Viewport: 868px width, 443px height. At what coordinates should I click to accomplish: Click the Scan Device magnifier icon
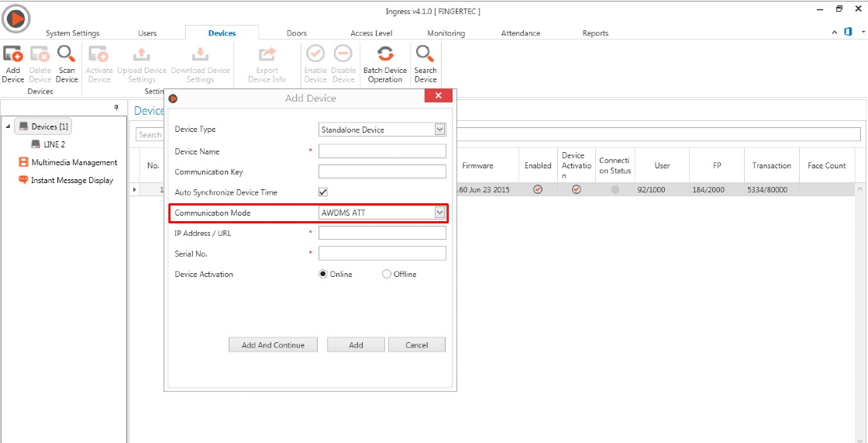[67, 54]
